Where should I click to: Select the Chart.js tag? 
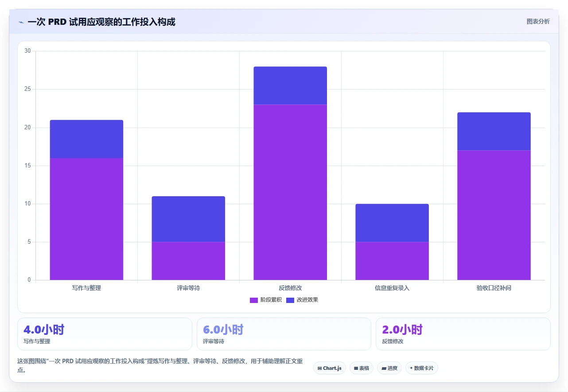click(x=329, y=368)
